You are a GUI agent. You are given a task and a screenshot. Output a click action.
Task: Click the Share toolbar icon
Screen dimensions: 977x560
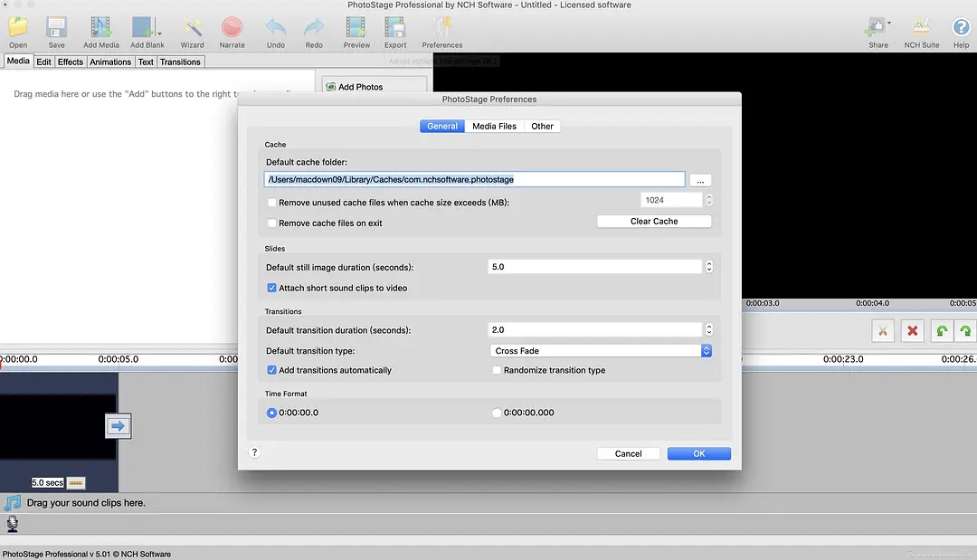click(877, 32)
